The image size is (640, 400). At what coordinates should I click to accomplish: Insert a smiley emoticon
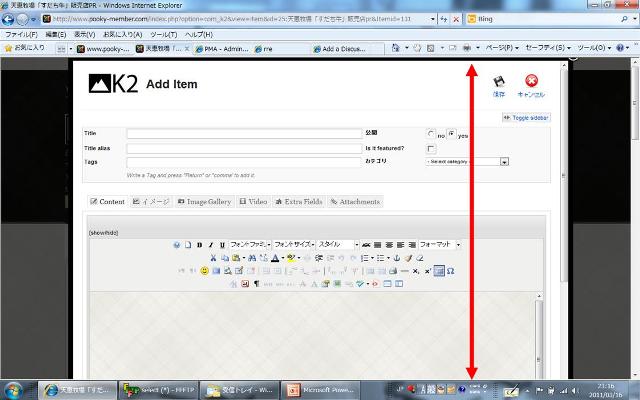(x=204, y=271)
